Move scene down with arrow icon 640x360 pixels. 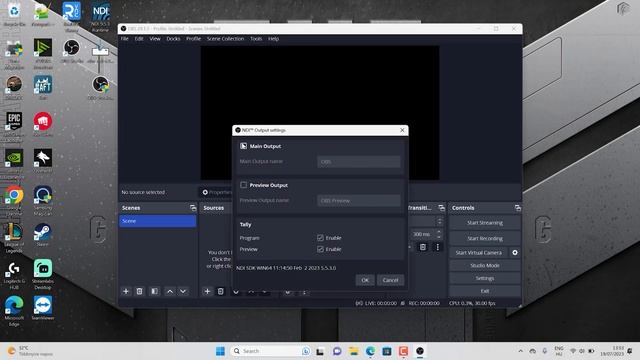[x=183, y=291]
